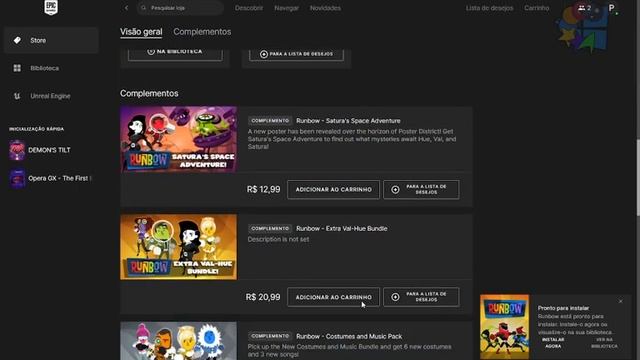
Task: Click Ver na Biblioteca in notification
Action: pyautogui.click(x=604, y=343)
